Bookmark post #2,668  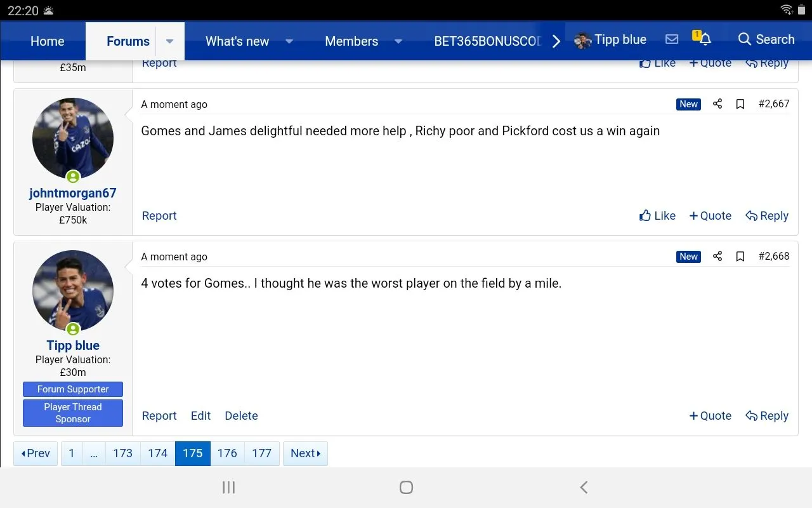[x=740, y=257]
